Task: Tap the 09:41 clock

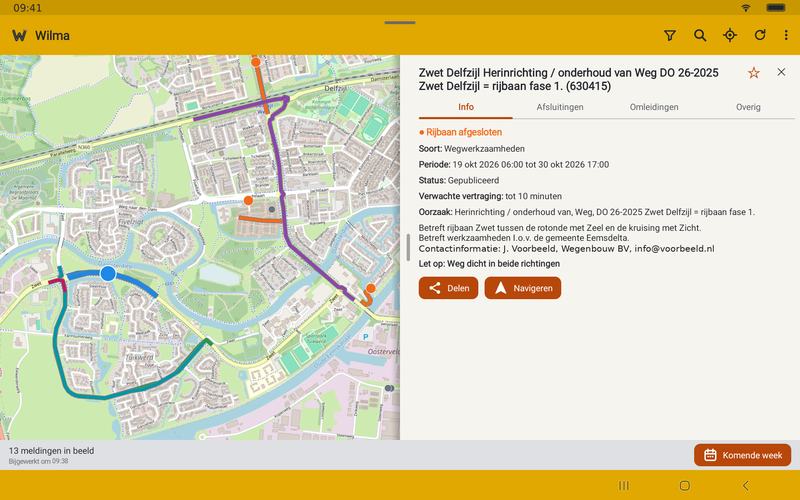Action: 28,8
